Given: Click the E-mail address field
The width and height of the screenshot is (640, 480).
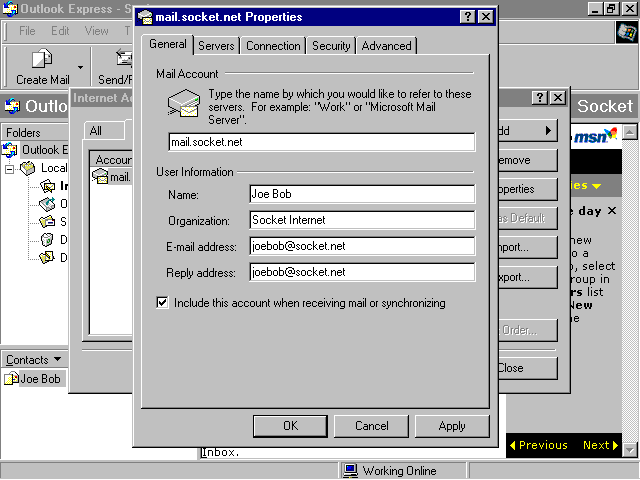Looking at the screenshot, I should tap(362, 246).
